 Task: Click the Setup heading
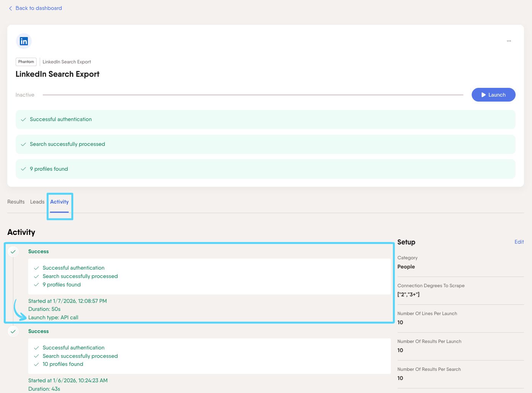coord(406,242)
